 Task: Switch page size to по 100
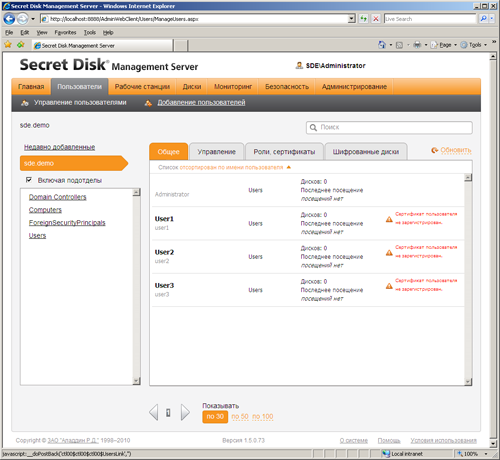click(x=263, y=417)
